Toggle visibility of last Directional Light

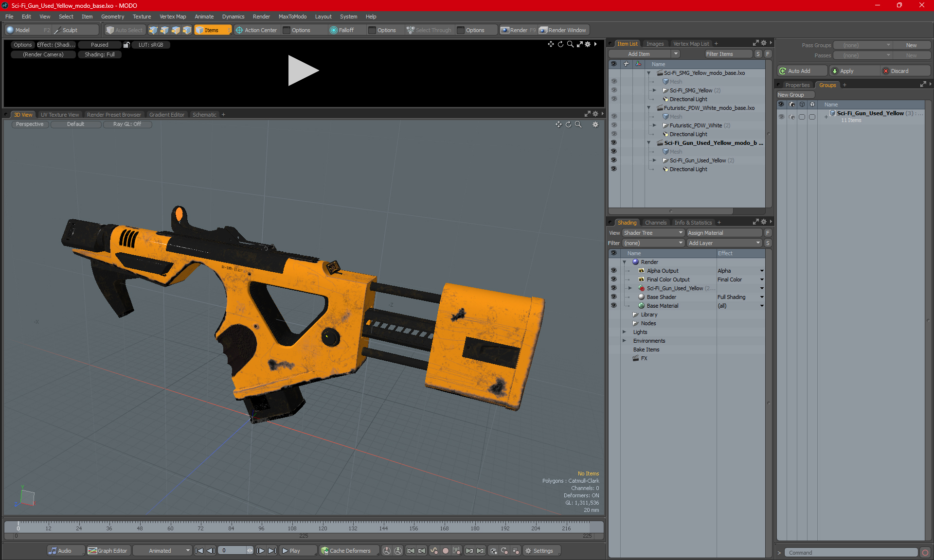tap(613, 169)
